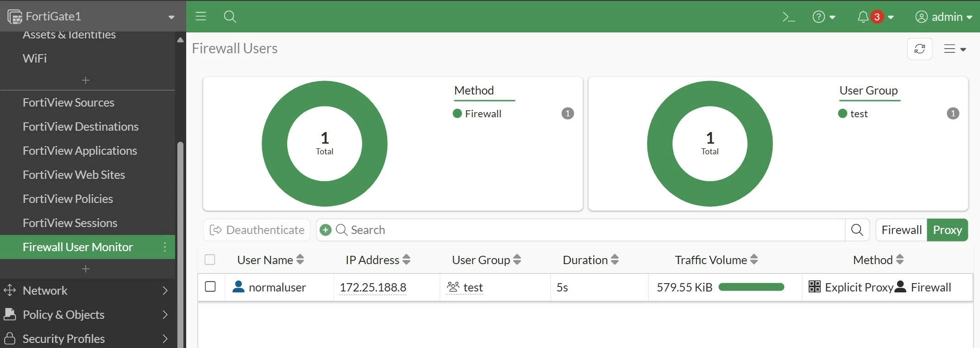Check the normaluser row checkbox
Screen dimensions: 980x348
pyautogui.click(x=210, y=287)
